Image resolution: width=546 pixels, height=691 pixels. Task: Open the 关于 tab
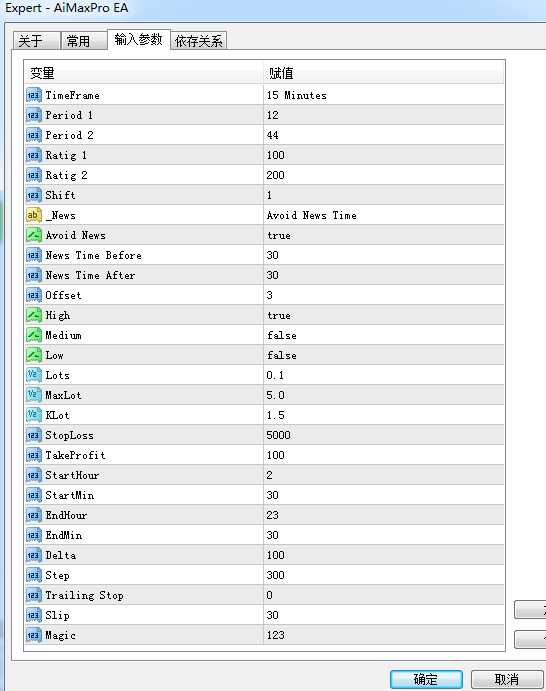(x=36, y=41)
